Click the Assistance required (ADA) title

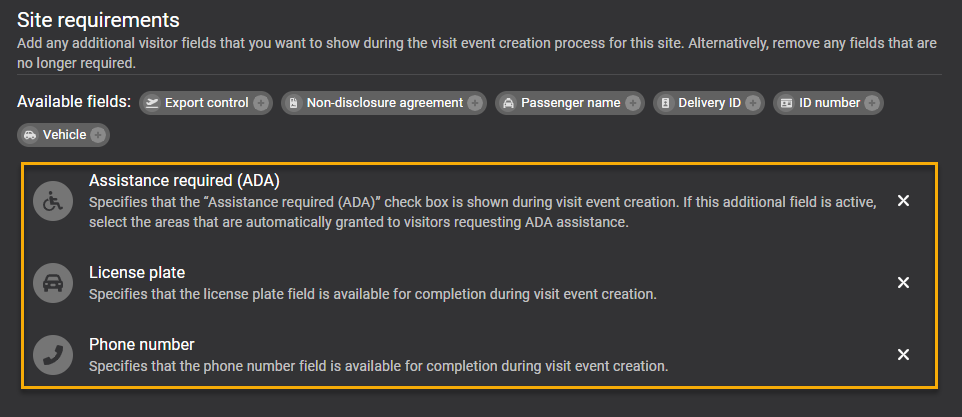(184, 181)
